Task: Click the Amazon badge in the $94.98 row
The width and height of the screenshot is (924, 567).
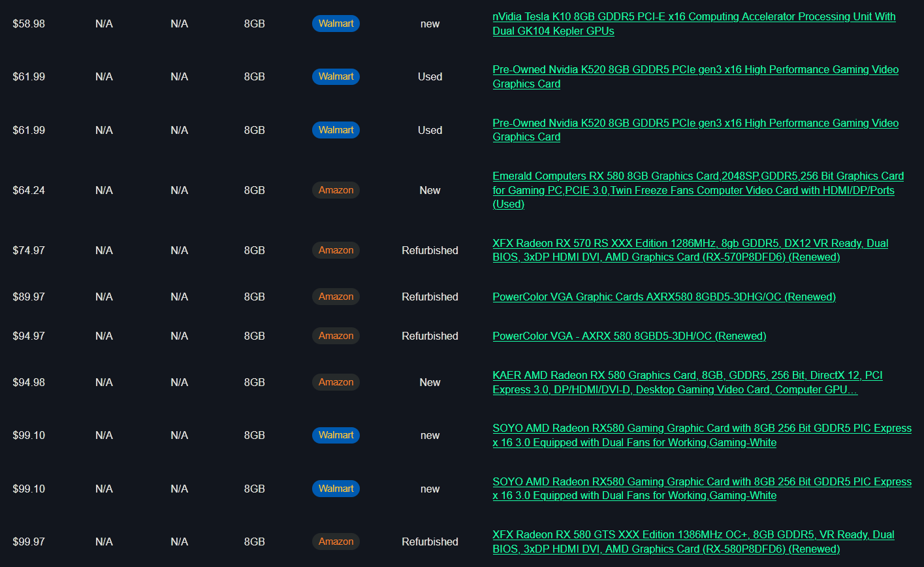Action: point(336,382)
